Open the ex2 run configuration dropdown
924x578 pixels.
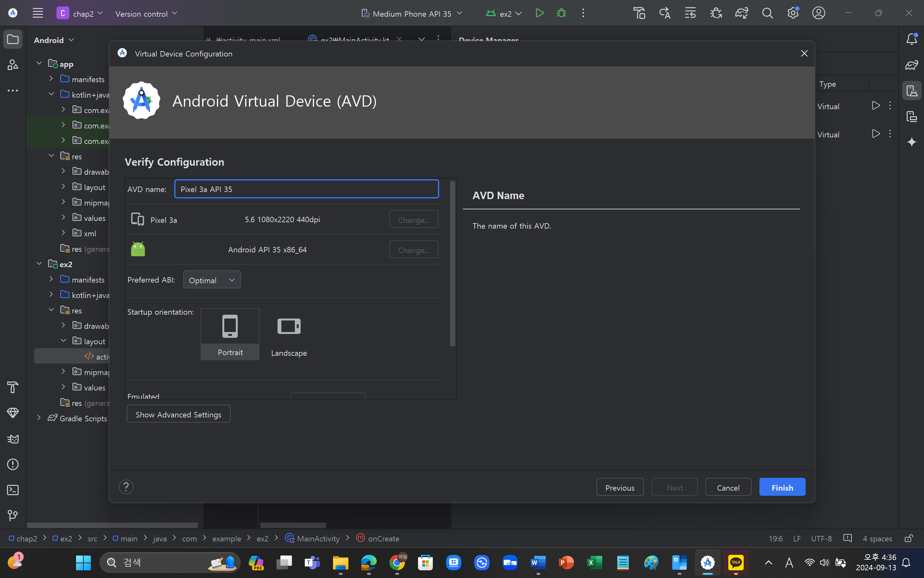(504, 13)
